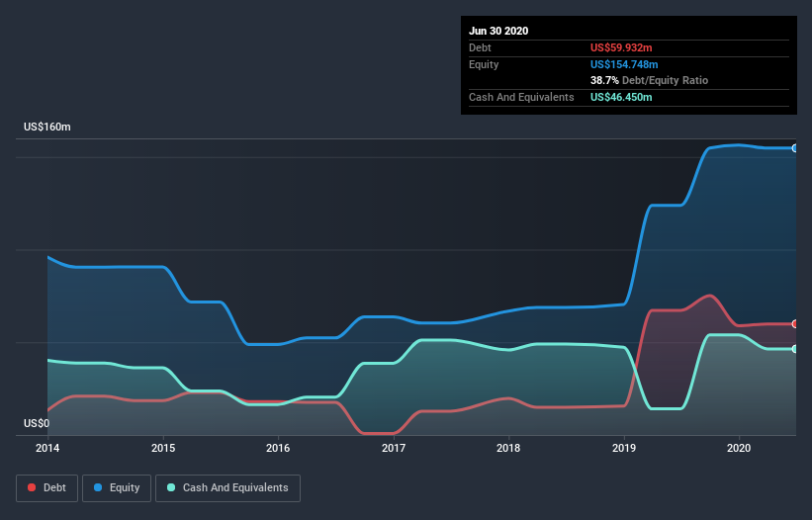Viewport: 812px width, 520px height.
Task: Toggle the Debt series legend button
Action: click(x=46, y=488)
